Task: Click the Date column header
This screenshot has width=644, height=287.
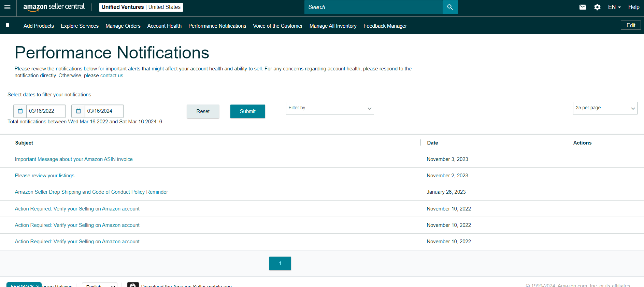Action: 432,143
